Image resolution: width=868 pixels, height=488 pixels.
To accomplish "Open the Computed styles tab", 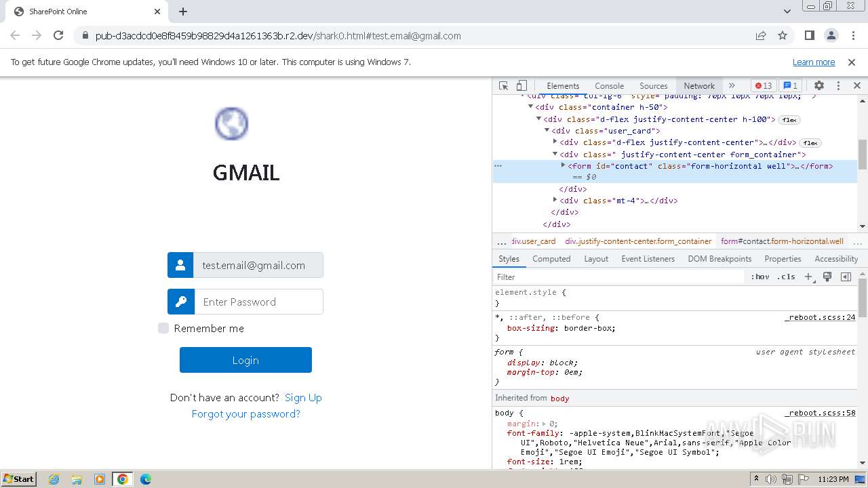I will click(x=551, y=259).
